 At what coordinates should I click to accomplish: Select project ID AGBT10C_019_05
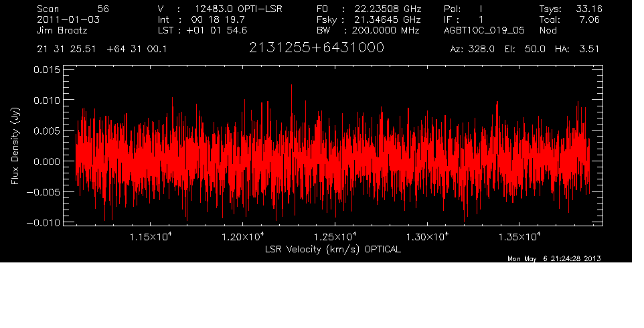pyautogui.click(x=484, y=30)
